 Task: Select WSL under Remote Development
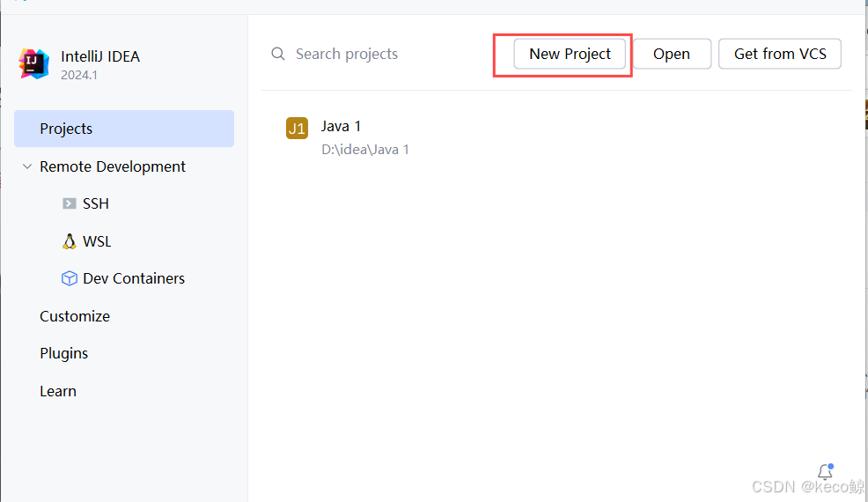click(x=97, y=241)
